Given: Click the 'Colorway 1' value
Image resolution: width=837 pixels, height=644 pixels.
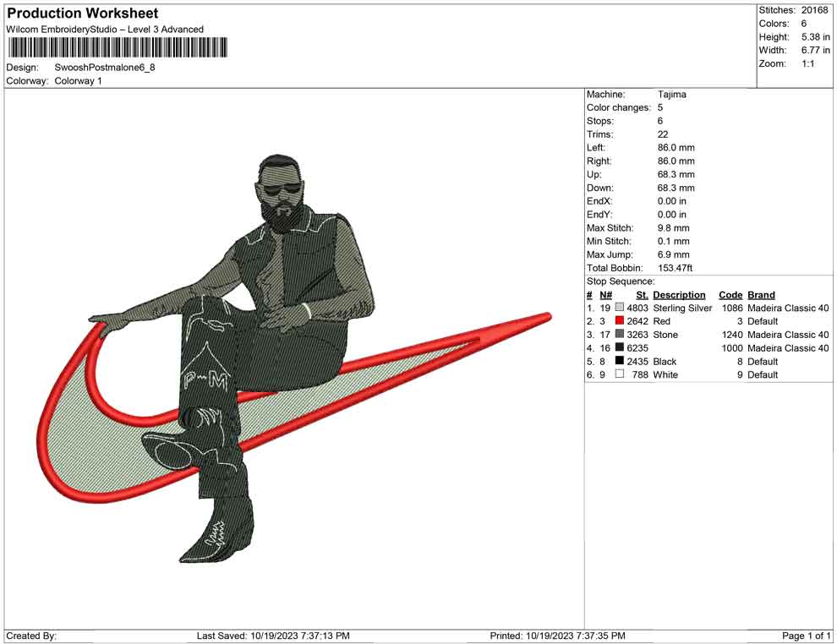Looking at the screenshot, I should click(78, 81).
